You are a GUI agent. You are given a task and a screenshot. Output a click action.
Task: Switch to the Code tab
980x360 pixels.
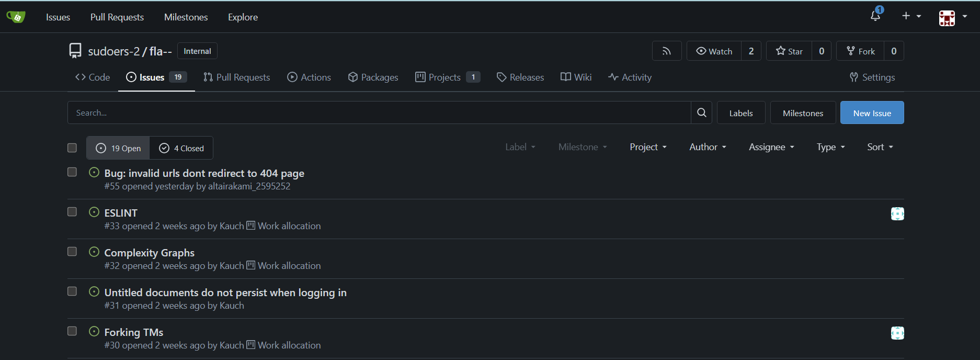93,77
